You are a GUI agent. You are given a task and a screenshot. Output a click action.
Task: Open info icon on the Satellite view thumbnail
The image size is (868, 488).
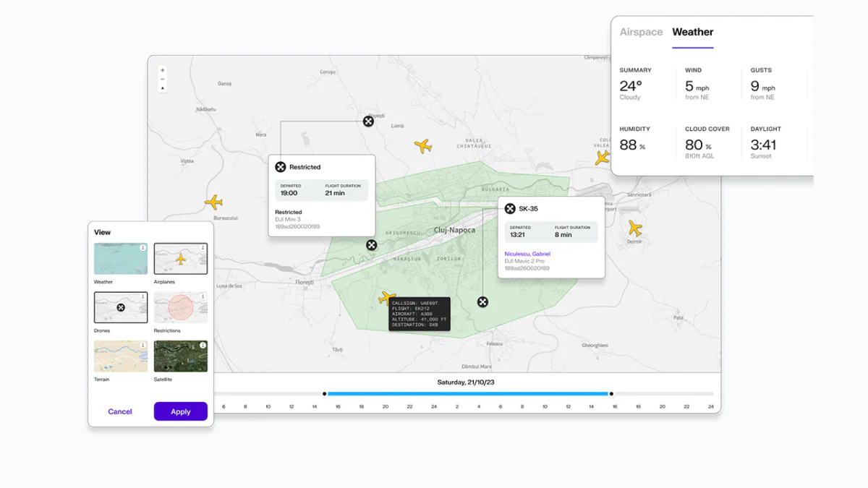[x=203, y=345]
